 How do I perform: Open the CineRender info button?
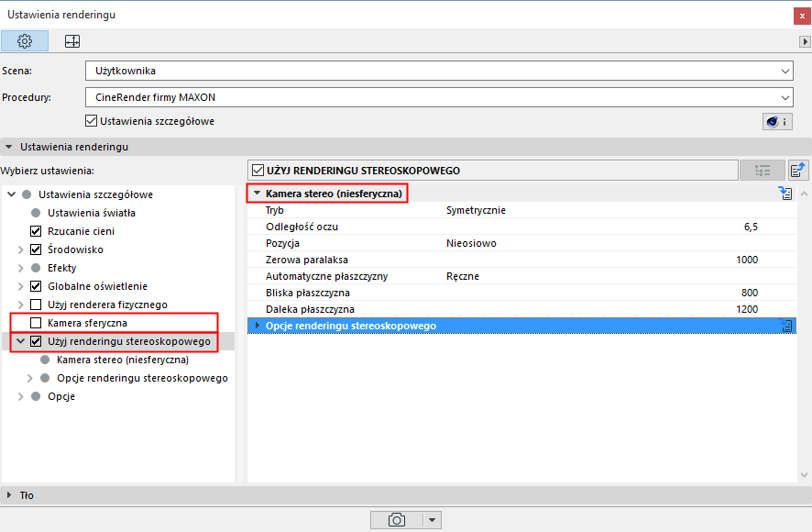(x=777, y=121)
